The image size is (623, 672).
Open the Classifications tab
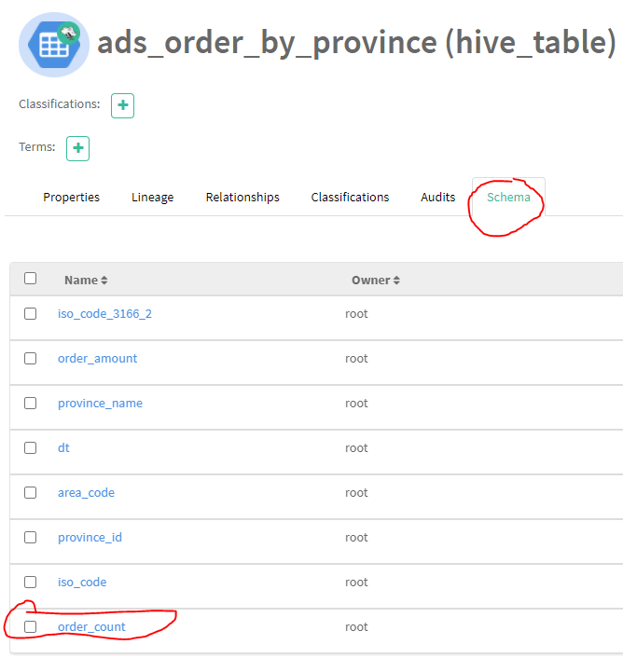click(350, 198)
